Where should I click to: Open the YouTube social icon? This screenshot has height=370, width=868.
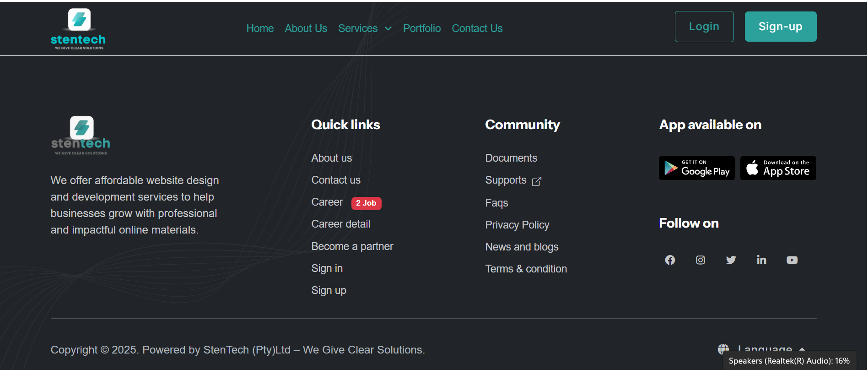[x=792, y=260]
